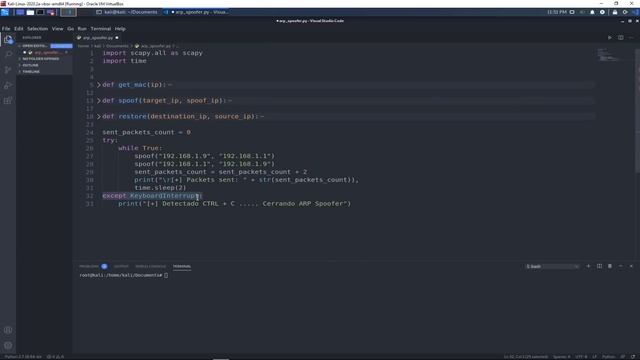This screenshot has width=640, height=360.
Task: Kill the terminal with trash icon
Action: tap(610, 266)
